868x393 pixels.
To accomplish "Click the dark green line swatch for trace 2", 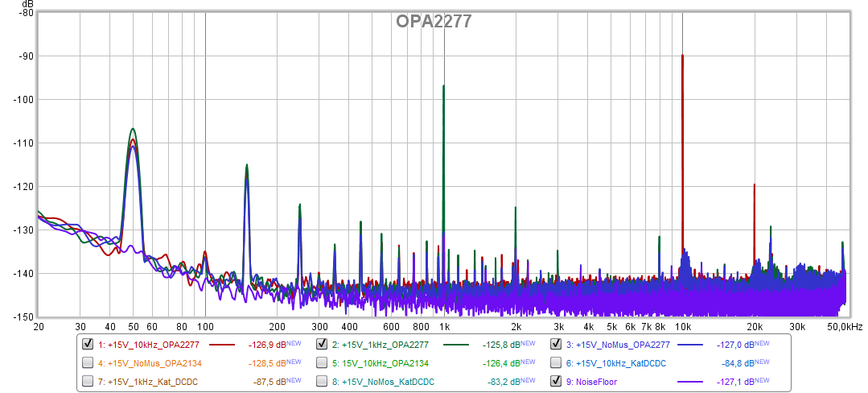I will [456, 345].
